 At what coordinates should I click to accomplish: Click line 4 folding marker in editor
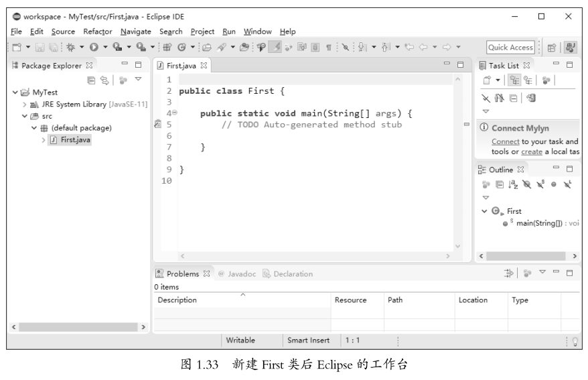coord(175,113)
